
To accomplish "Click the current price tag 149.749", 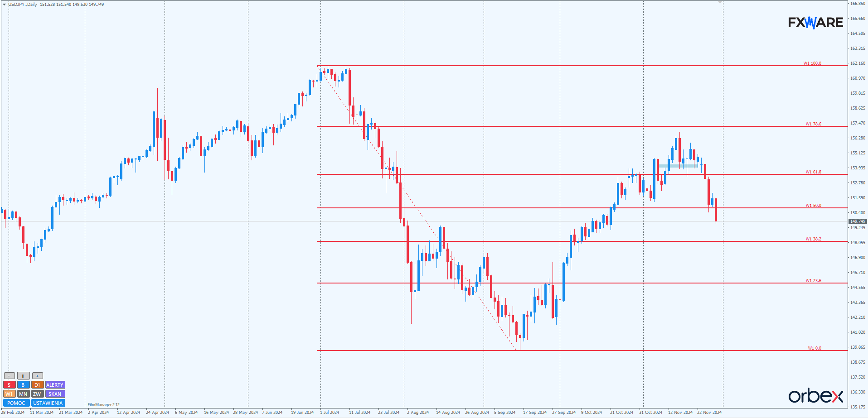I will coord(858,221).
